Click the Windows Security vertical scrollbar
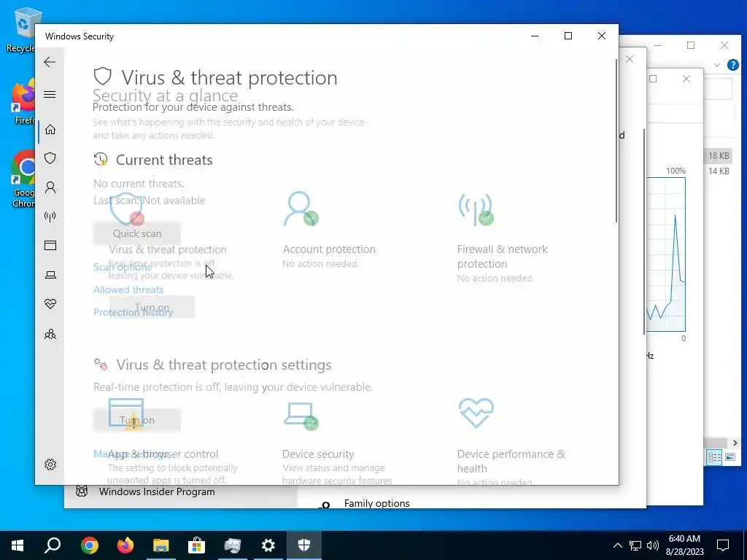The image size is (747, 560). [x=616, y=141]
